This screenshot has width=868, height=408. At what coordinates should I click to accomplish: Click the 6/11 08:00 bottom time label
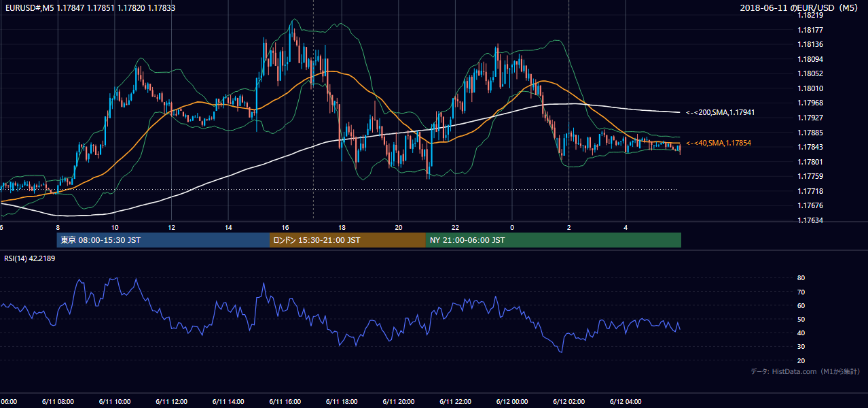[57, 401]
